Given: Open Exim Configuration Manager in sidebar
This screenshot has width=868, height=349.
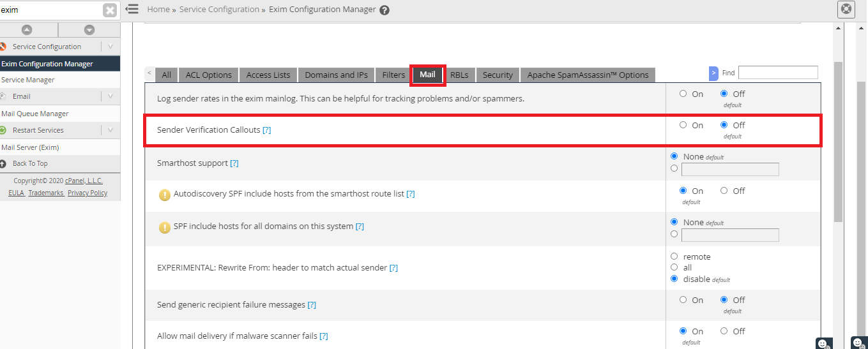Looking at the screenshot, I should [60, 64].
